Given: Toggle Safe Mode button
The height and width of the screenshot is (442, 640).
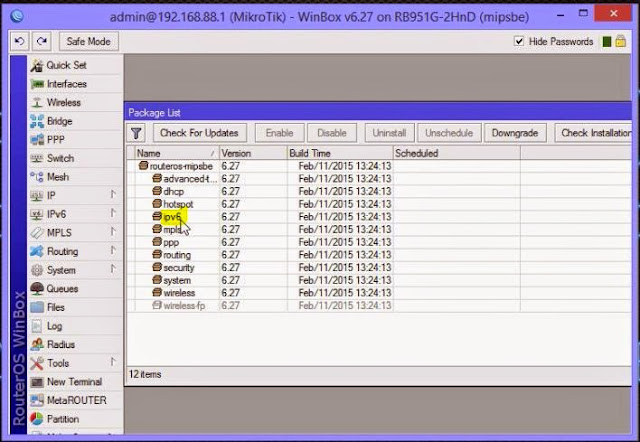Looking at the screenshot, I should [x=89, y=41].
